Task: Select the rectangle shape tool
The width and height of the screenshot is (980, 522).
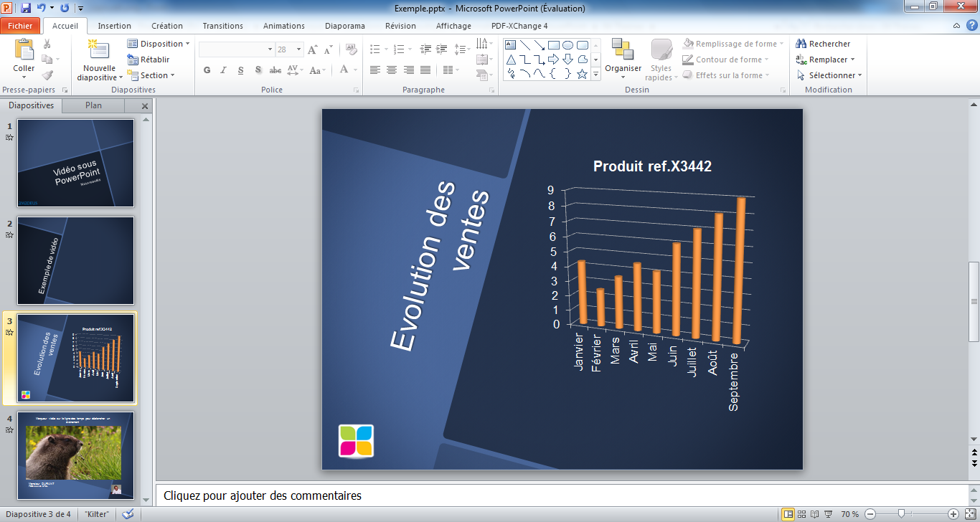Action: click(x=554, y=44)
